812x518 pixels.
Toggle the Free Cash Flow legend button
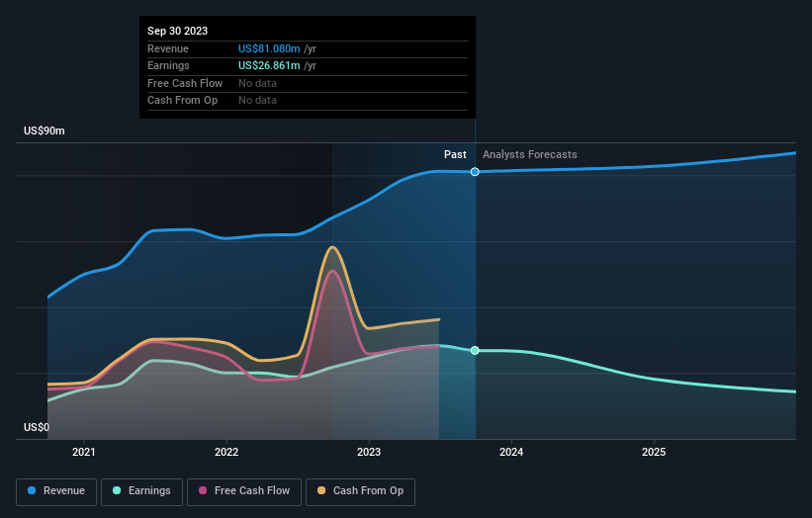coord(244,491)
